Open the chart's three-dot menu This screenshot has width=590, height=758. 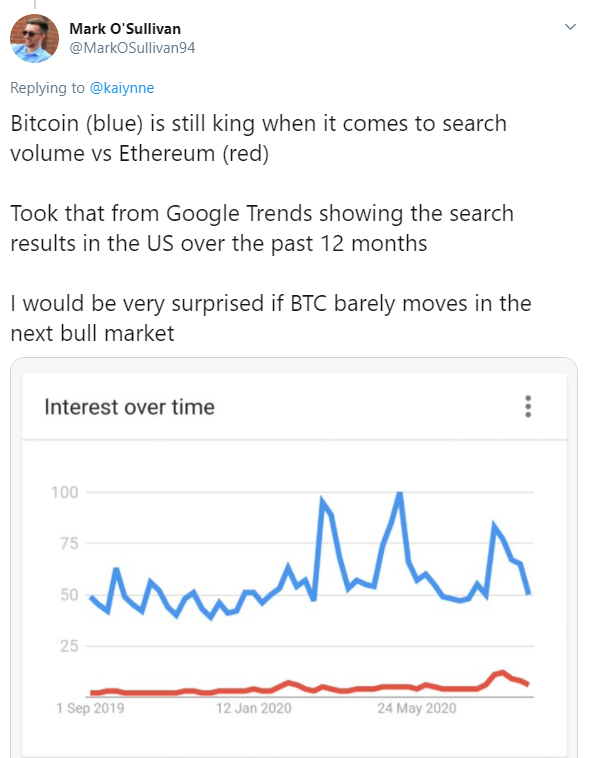coord(528,406)
